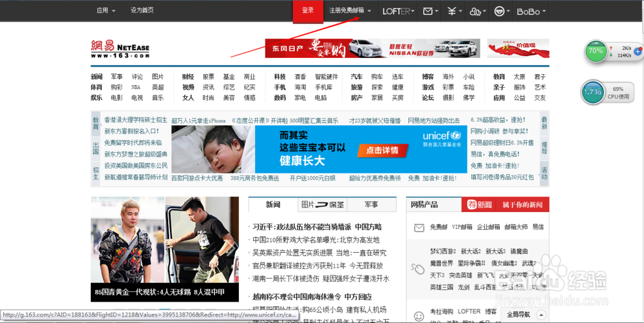This screenshot has width=644, height=323.
Task: Open headline 中国210所野鸡大学名单曝光
Action: [316, 240]
